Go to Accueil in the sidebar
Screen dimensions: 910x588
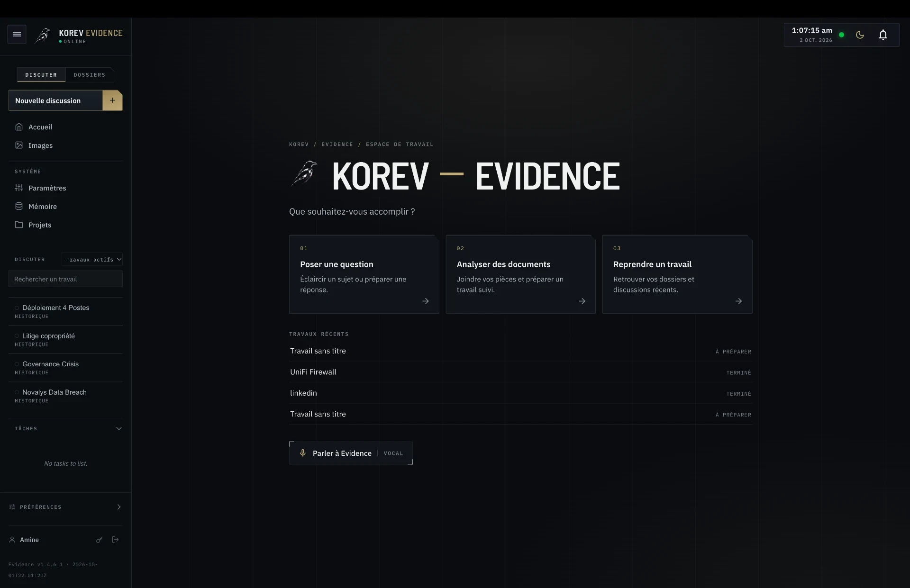(x=65, y=127)
